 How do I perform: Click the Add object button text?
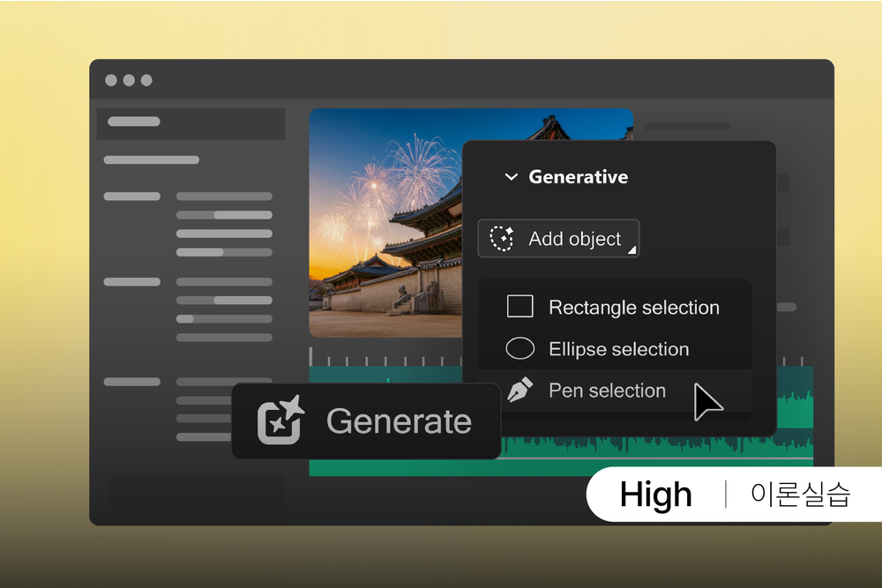point(574,239)
